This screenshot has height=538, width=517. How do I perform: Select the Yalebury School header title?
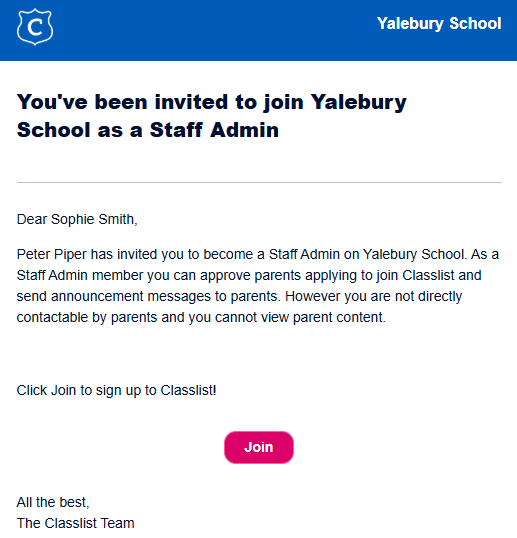tap(439, 24)
